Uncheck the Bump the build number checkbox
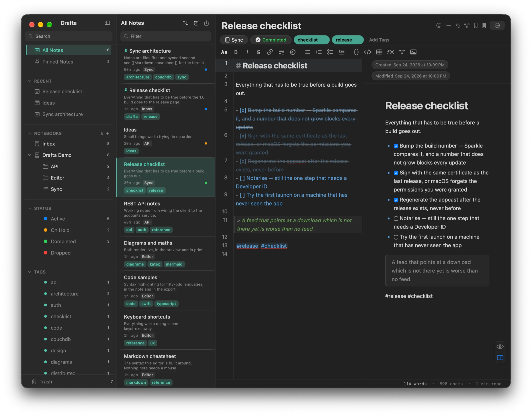The width and height of the screenshot is (532, 416). (x=396, y=146)
